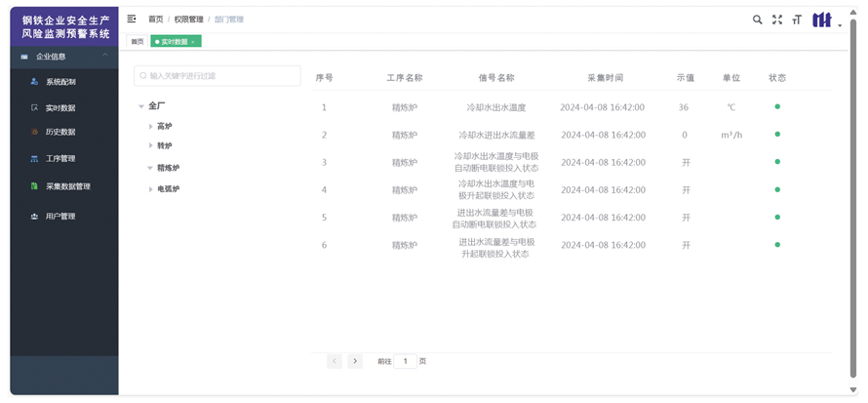Image resolution: width=868 pixels, height=403 pixels.
Task: Click the 示值 column header
Action: pyautogui.click(x=686, y=78)
